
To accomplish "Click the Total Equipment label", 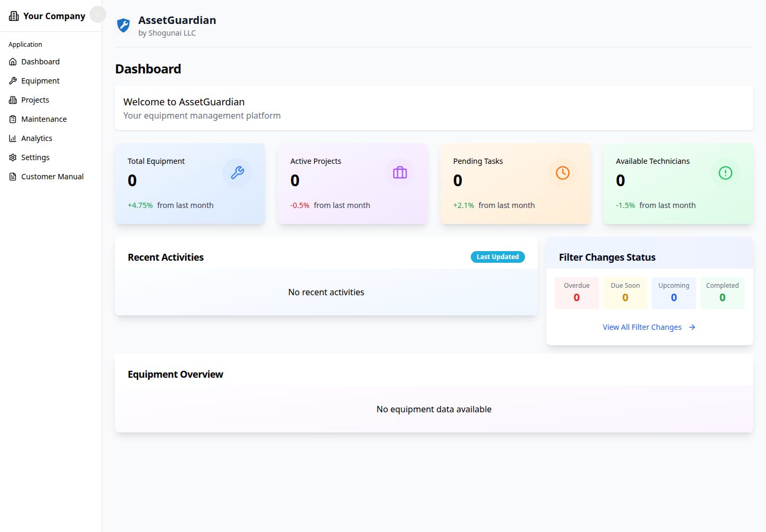I will click(x=156, y=161).
